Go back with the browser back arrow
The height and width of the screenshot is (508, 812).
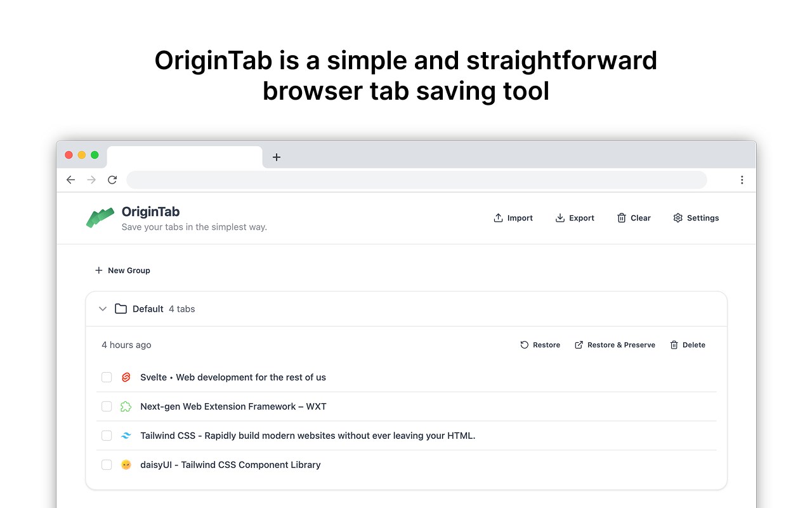click(70, 180)
